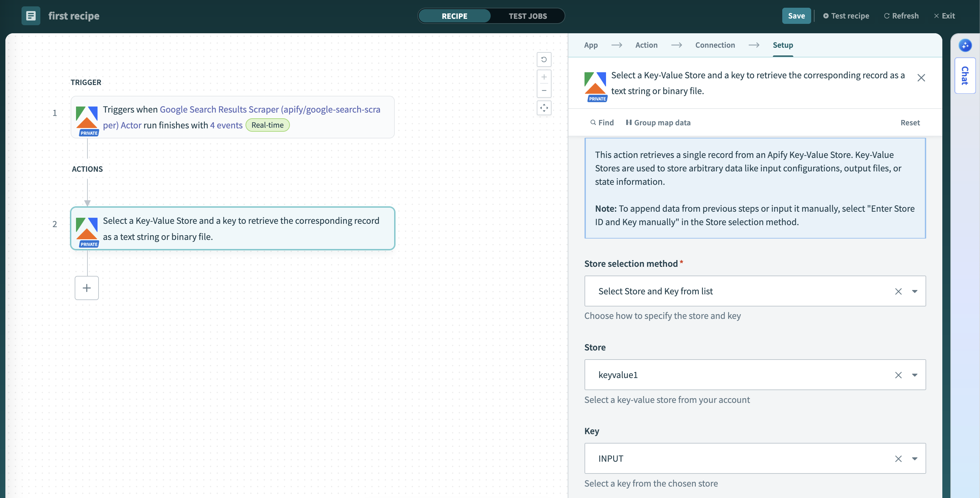
Task: Click the "4 events" link in trigger step
Action: pyautogui.click(x=226, y=125)
